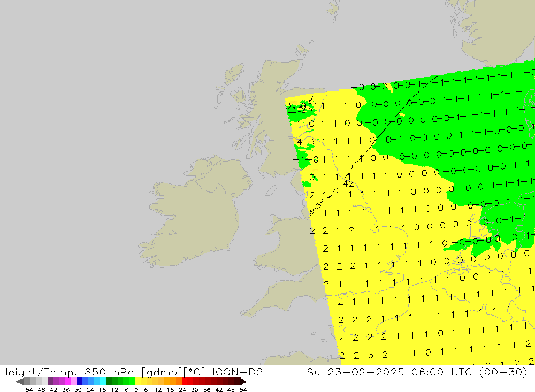Click the "(00+30)" forecast offset text
The width and height of the screenshot is (535, 392).
[503, 372]
